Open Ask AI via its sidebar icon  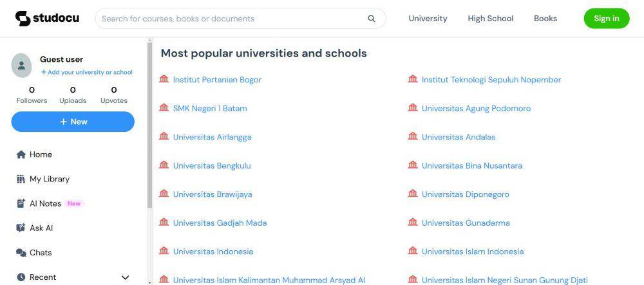(x=21, y=228)
